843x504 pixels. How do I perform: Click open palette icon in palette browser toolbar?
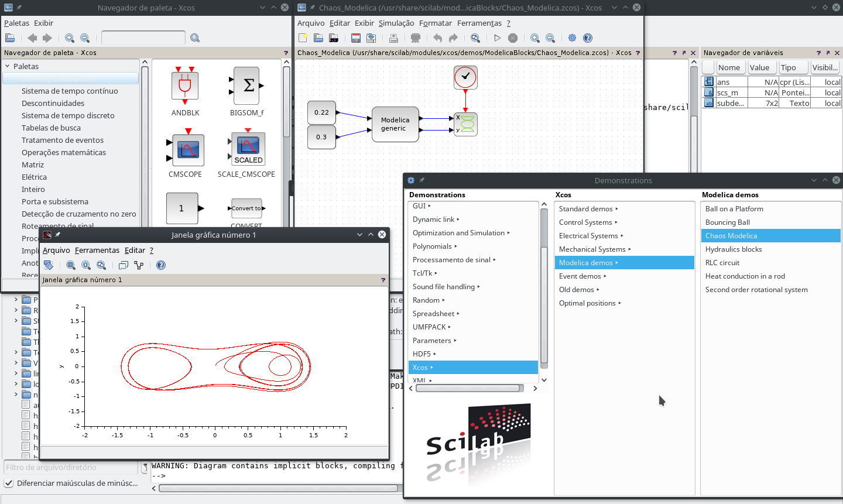10,38
